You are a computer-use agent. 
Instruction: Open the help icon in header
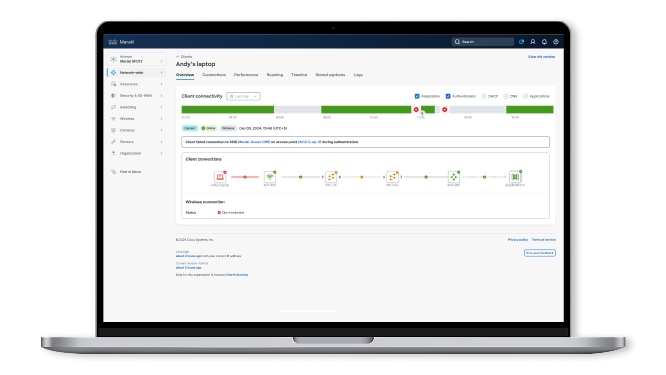556,42
